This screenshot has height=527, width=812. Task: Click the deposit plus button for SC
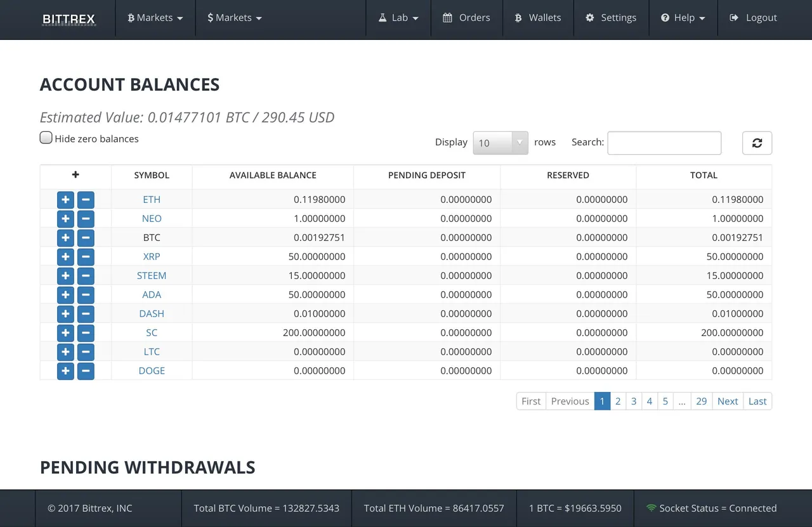coord(65,333)
